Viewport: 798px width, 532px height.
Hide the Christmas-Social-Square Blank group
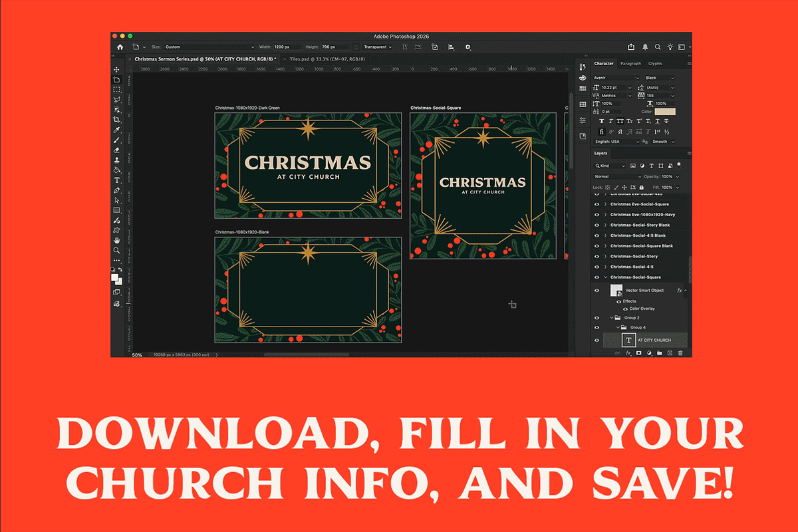[597, 246]
